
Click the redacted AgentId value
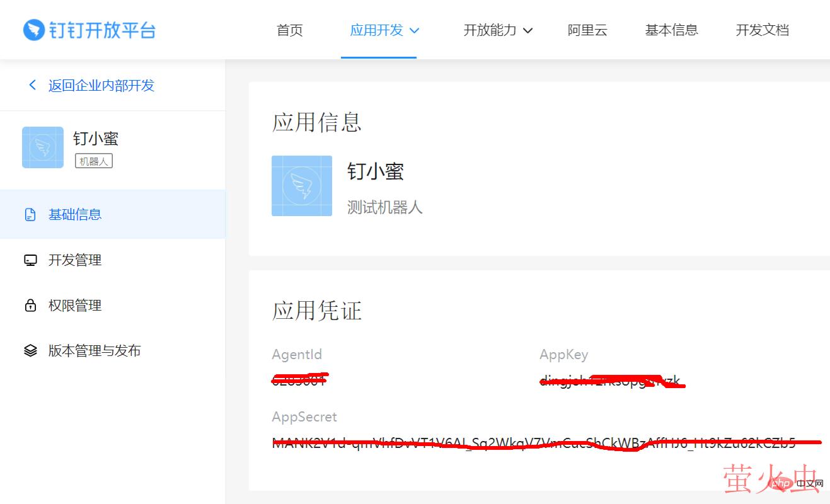[300, 379]
